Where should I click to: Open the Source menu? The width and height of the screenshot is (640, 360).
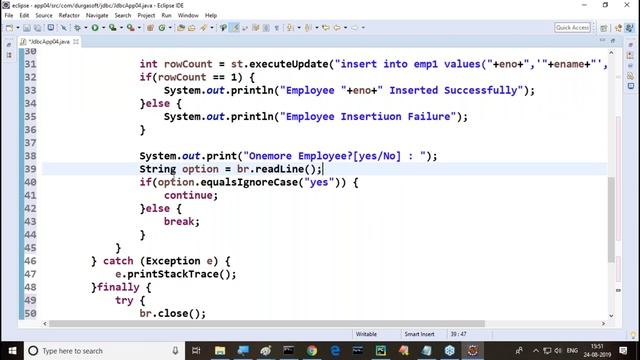[44, 16]
